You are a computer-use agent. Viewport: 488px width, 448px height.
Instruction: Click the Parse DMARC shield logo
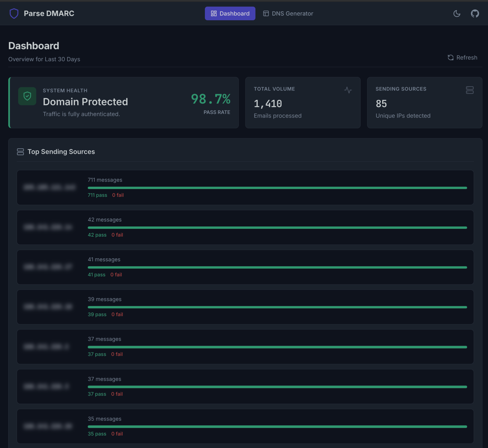[x=14, y=13]
